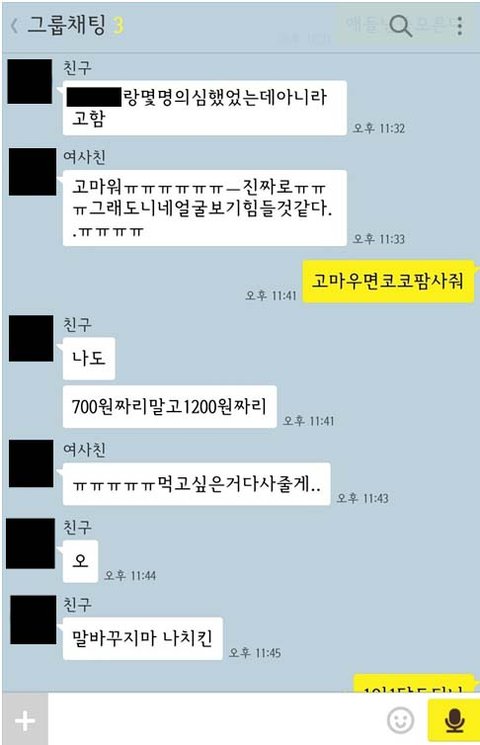Open the 그룹채팅 title header

(x=66, y=25)
